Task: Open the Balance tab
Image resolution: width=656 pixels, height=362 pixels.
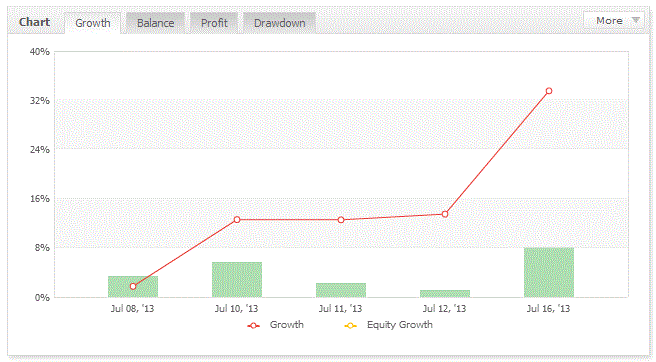Action: coord(155,23)
